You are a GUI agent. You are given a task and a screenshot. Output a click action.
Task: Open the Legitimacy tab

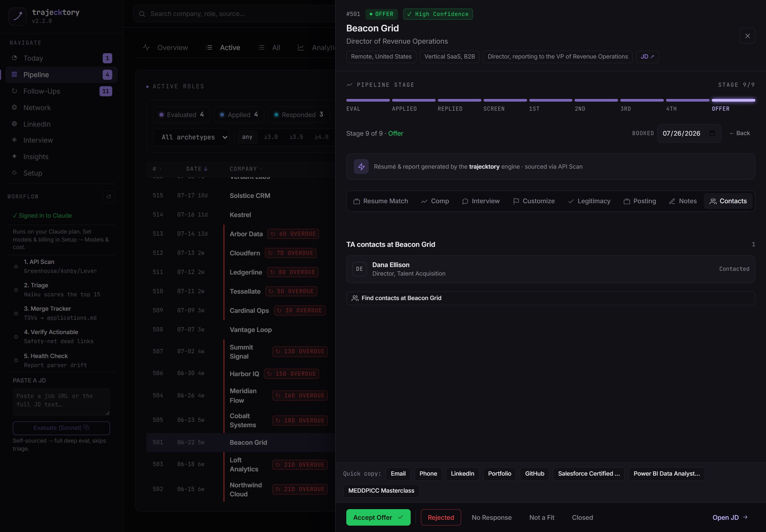point(589,201)
